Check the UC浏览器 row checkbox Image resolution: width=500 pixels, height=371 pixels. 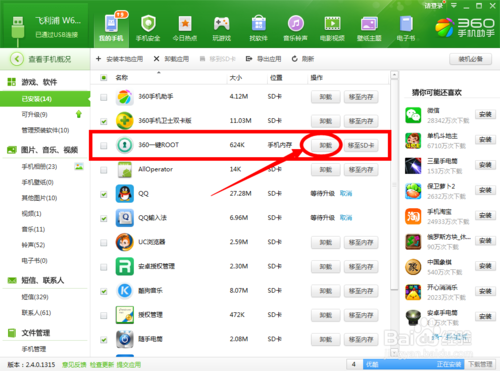104,243
